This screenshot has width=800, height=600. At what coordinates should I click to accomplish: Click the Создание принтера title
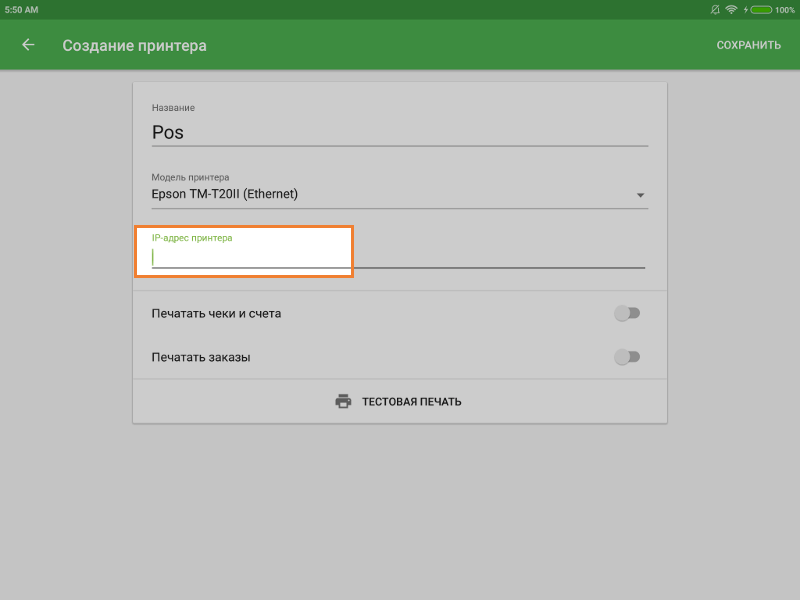(x=133, y=45)
